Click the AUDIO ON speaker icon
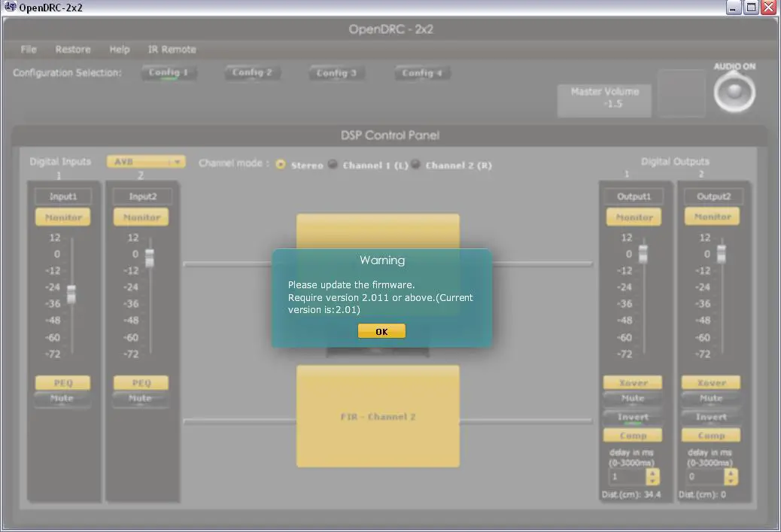Screen dimensions: 781x532 734,93
